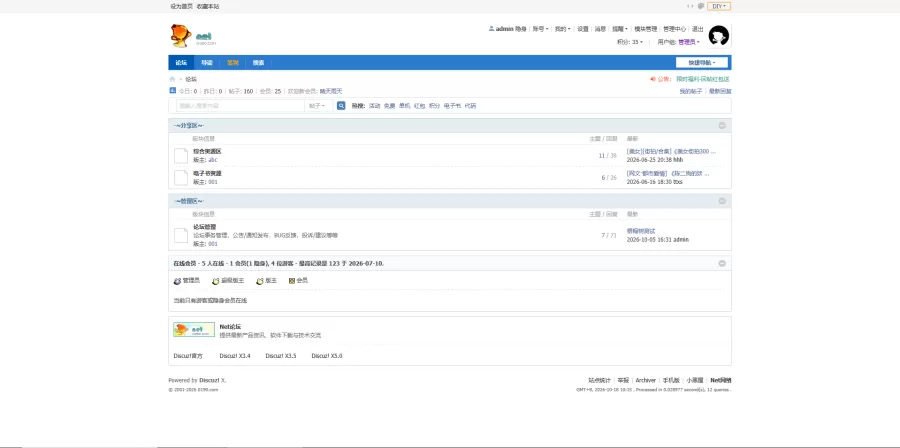The width and height of the screenshot is (900, 448).
Task: Click the home icon in breadcrumb
Action: pyautogui.click(x=172, y=79)
